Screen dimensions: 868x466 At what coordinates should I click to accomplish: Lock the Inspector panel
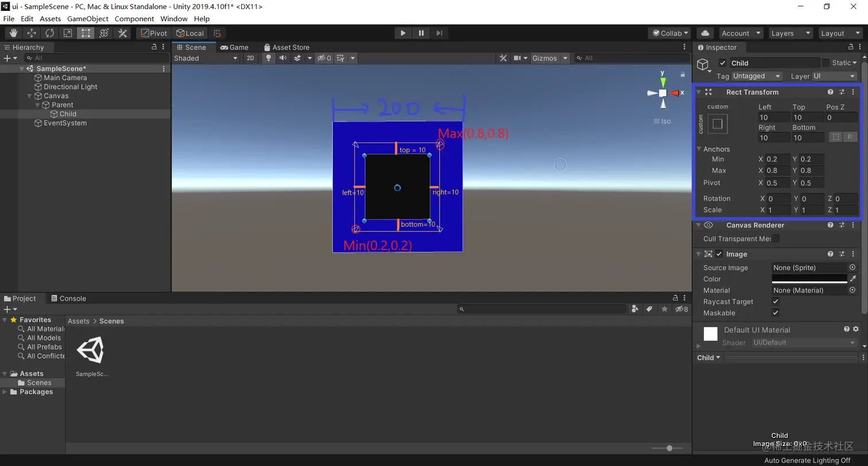[x=850, y=47]
